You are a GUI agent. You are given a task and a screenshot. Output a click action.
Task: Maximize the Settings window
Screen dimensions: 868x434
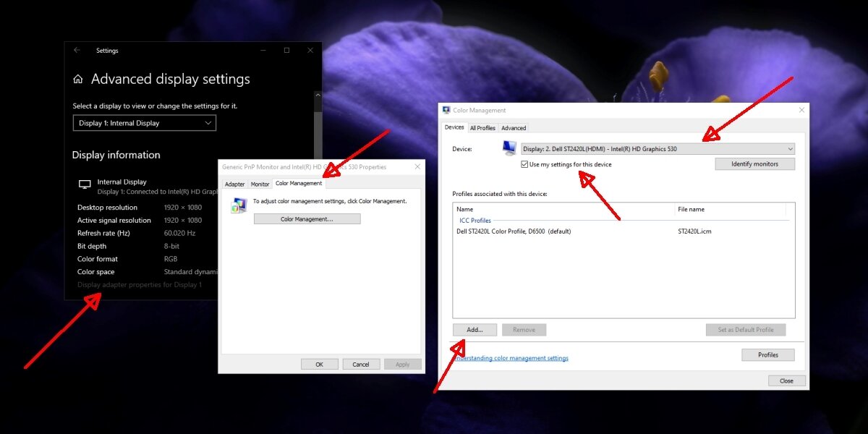(x=286, y=51)
